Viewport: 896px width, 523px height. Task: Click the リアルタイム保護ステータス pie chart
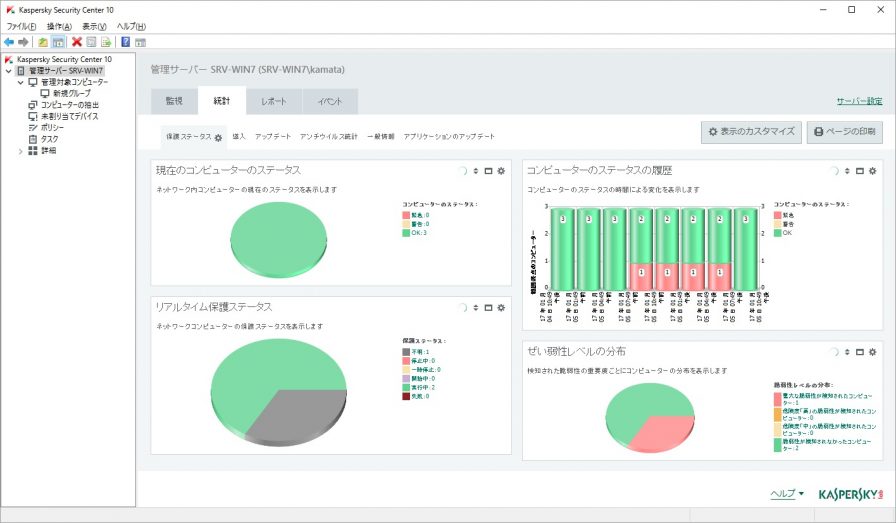(x=279, y=392)
